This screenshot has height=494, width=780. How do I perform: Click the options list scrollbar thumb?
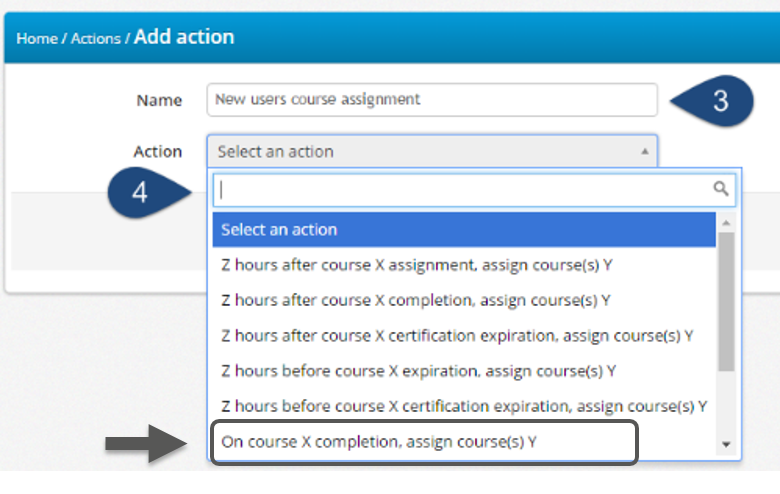click(x=727, y=300)
